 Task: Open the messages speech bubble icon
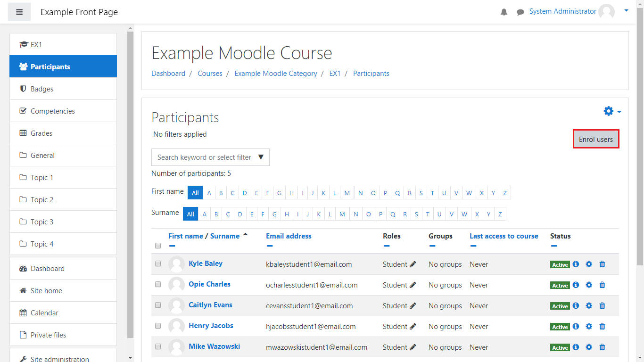tap(520, 12)
